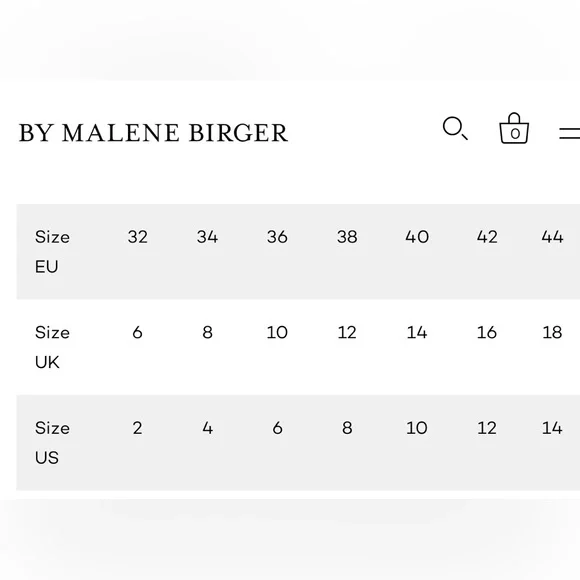Click the Size UK row label

(x=52, y=347)
